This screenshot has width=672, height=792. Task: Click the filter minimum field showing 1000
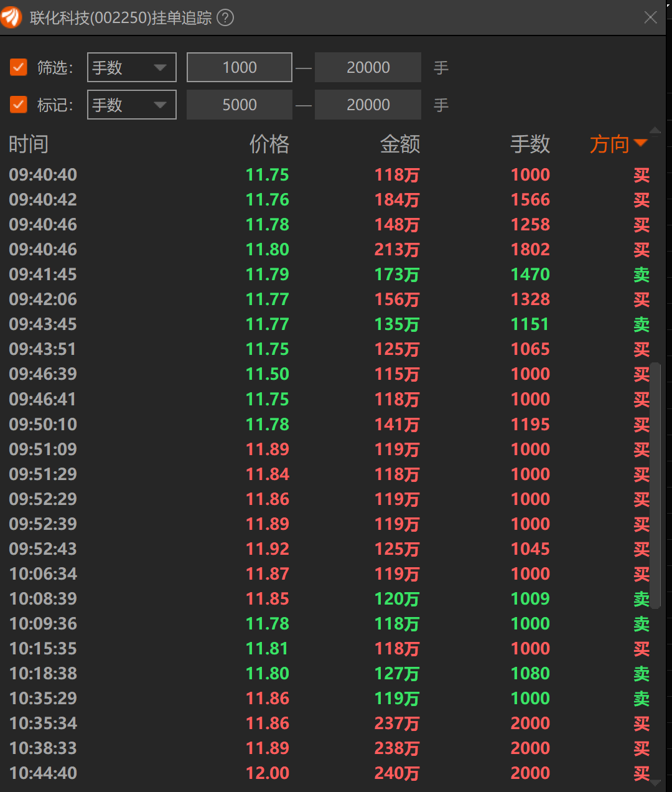coord(240,67)
